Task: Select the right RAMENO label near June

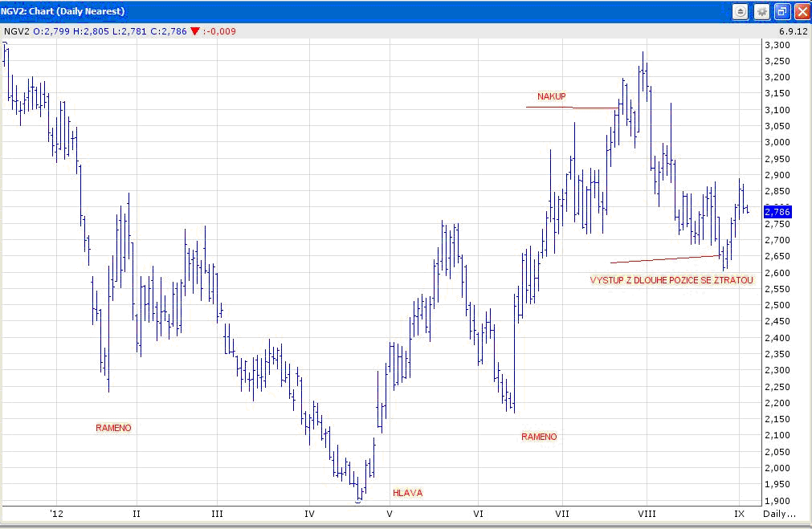Action: tap(539, 437)
